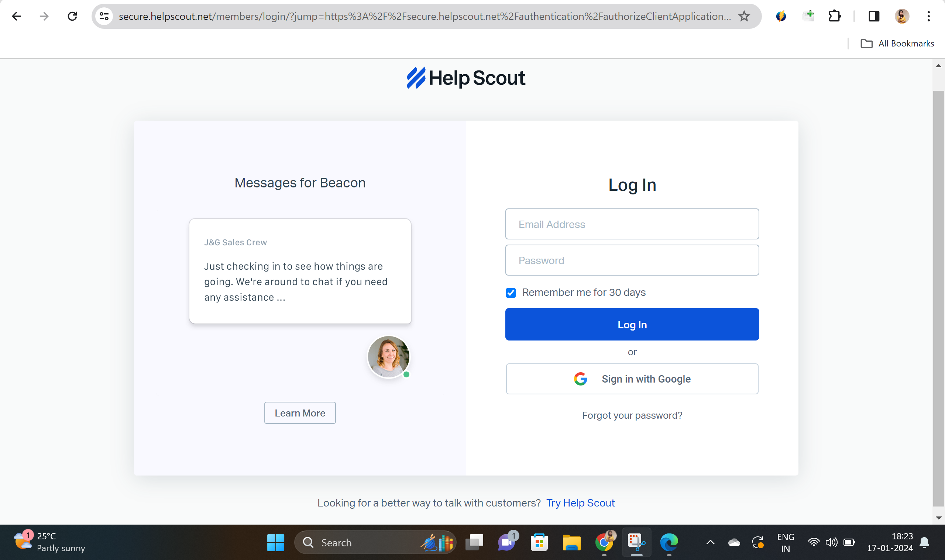
Task: Open the Try Help Scout link
Action: 580,503
